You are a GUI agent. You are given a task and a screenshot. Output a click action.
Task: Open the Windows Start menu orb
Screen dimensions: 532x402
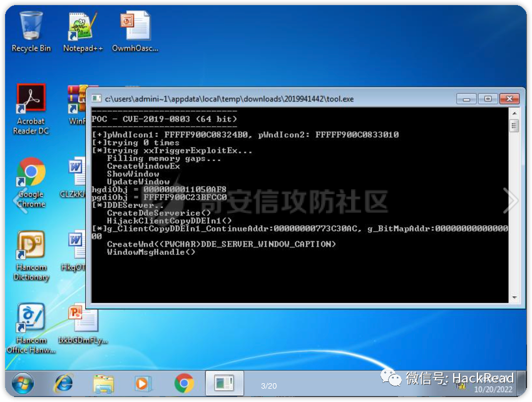[23, 383]
